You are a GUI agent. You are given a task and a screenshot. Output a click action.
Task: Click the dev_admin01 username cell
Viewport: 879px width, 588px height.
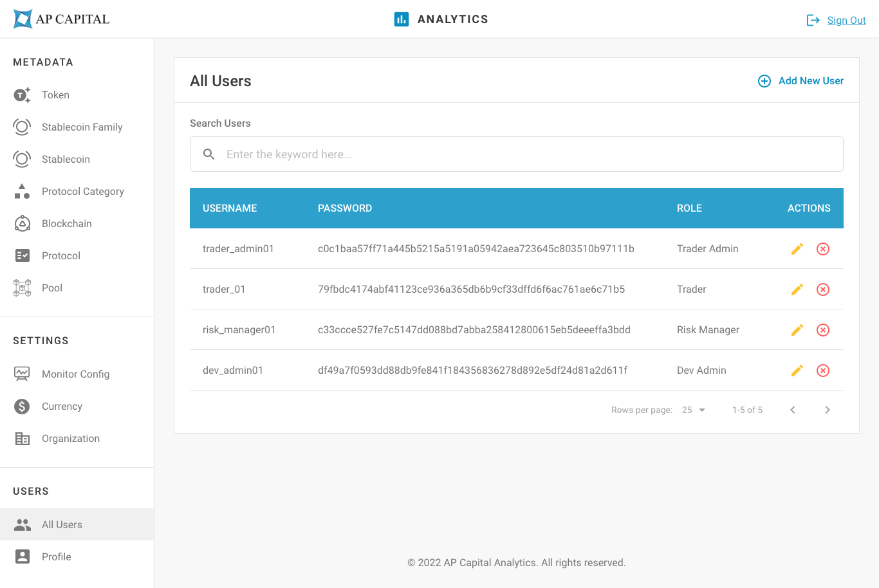(x=233, y=371)
